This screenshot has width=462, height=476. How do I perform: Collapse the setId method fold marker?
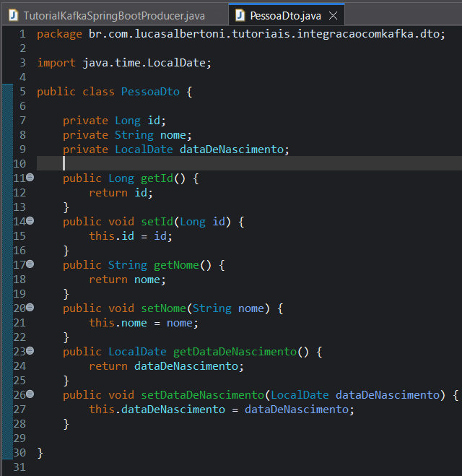point(30,221)
